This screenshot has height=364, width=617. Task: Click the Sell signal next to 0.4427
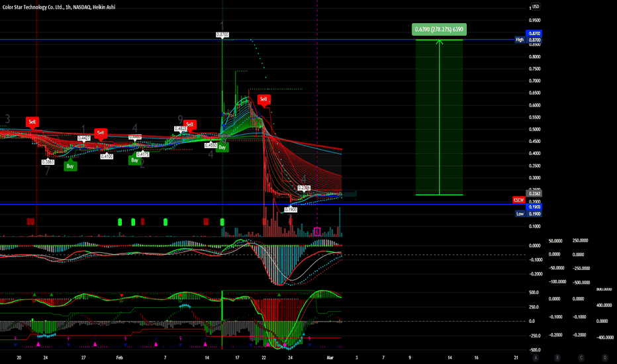101,133
